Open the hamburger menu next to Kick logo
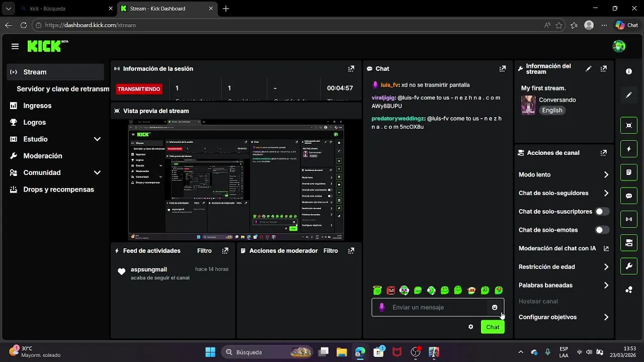 tap(15, 46)
